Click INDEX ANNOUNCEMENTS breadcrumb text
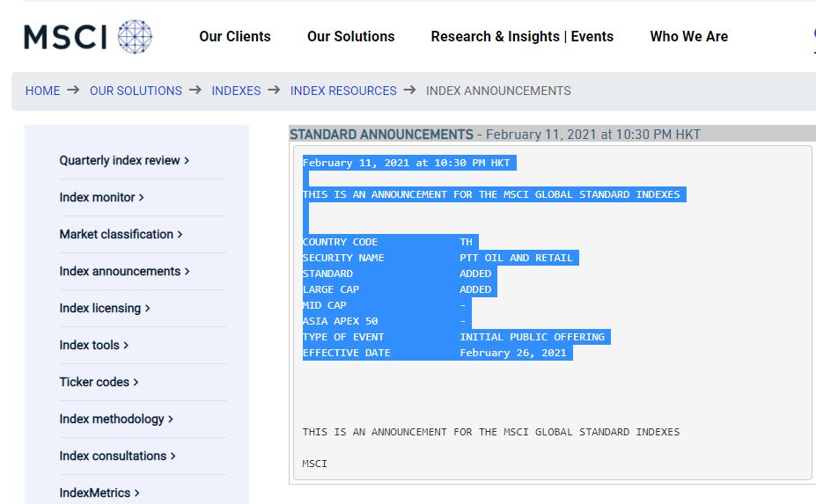Viewport: 816px width, 504px height. tap(498, 91)
